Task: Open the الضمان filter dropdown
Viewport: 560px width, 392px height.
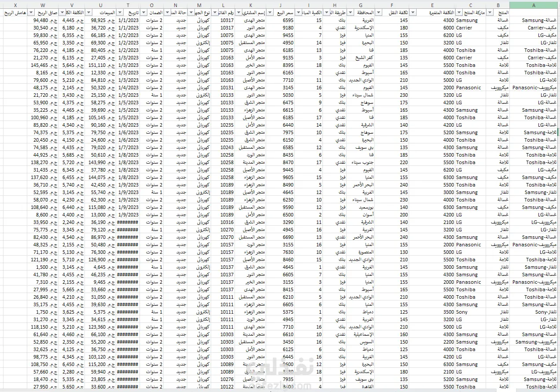Action: tap(143, 13)
